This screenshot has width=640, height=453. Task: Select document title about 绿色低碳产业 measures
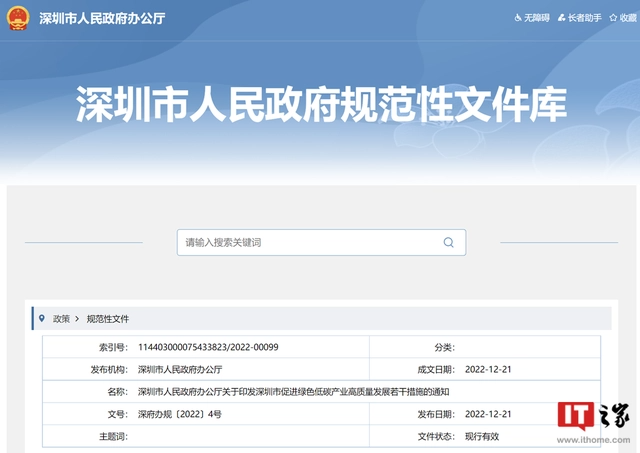(x=293, y=392)
